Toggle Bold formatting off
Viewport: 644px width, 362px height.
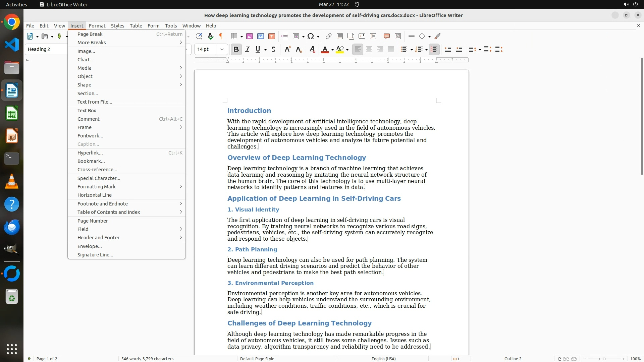(x=236, y=49)
